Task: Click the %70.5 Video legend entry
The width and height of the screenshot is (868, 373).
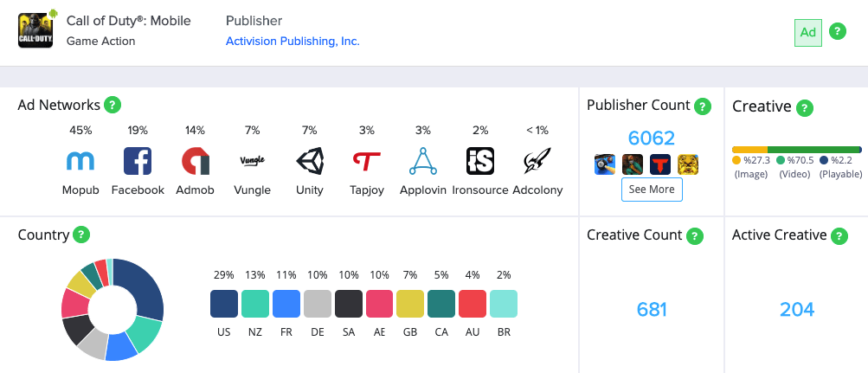Action: [794, 167]
